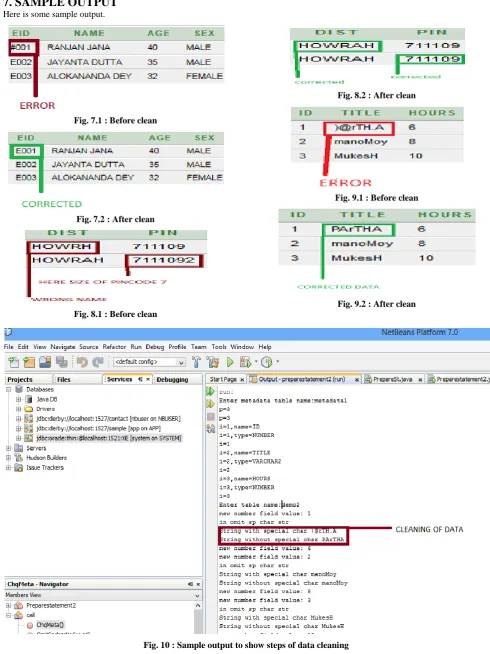490x654 pixels.
Task: Switch to the Debugging tab
Action: click(172, 379)
